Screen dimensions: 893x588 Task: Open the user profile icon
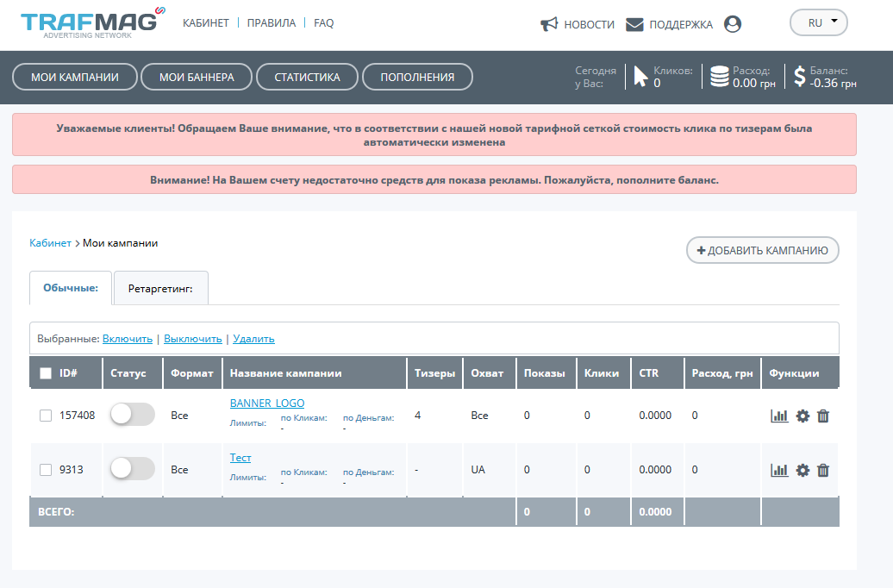pos(733,24)
